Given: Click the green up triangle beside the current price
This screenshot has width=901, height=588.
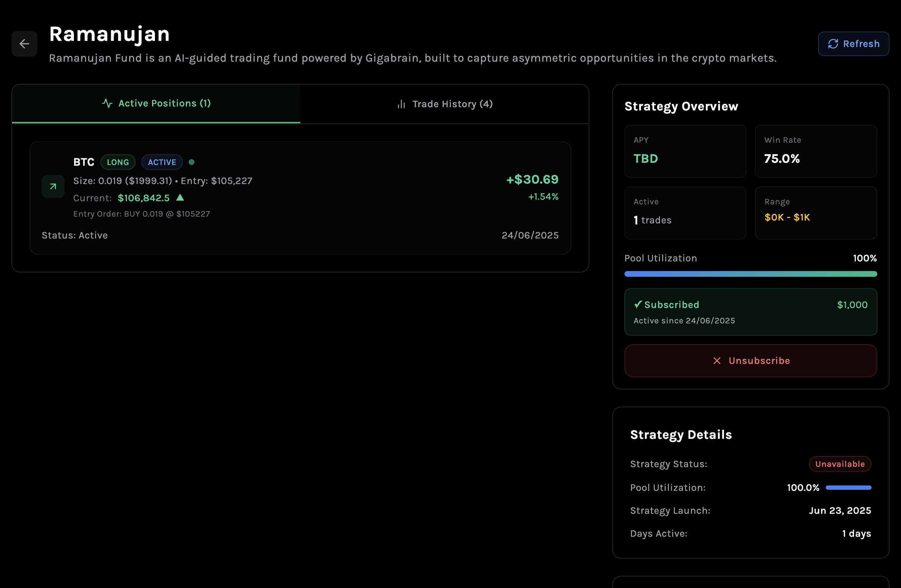Looking at the screenshot, I should coord(180,198).
